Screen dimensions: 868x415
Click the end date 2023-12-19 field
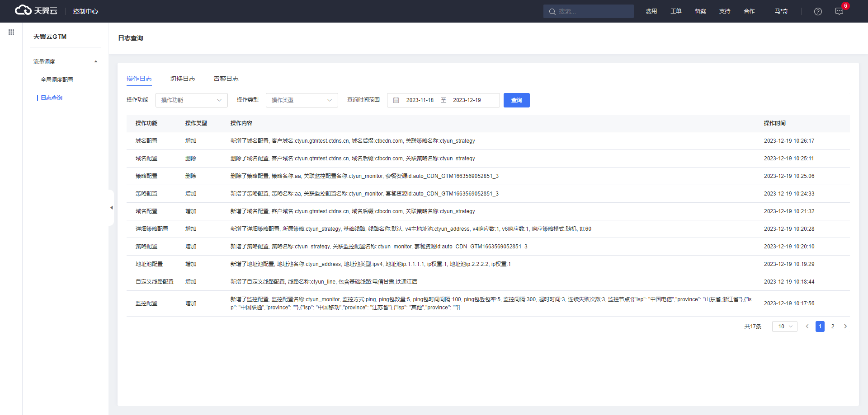(x=467, y=100)
